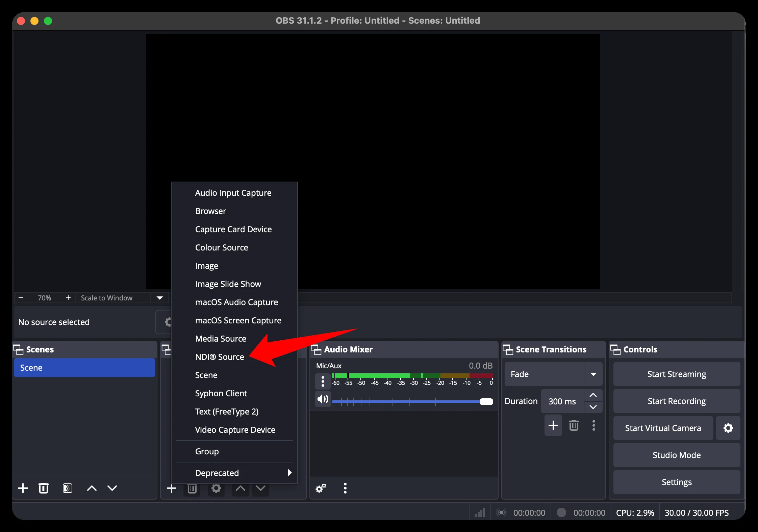Click the Mic/Aux volume slider handle
The width and height of the screenshot is (758, 532).
pyautogui.click(x=486, y=401)
